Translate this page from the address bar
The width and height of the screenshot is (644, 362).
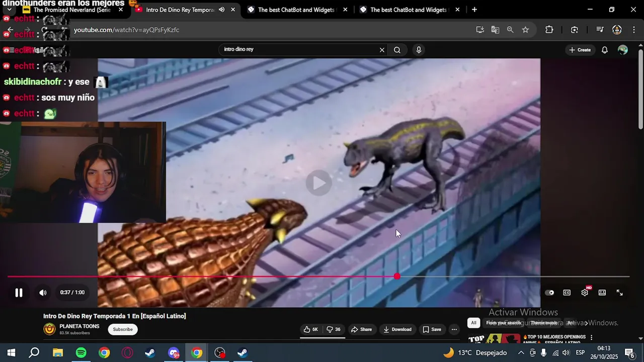pos(495,30)
